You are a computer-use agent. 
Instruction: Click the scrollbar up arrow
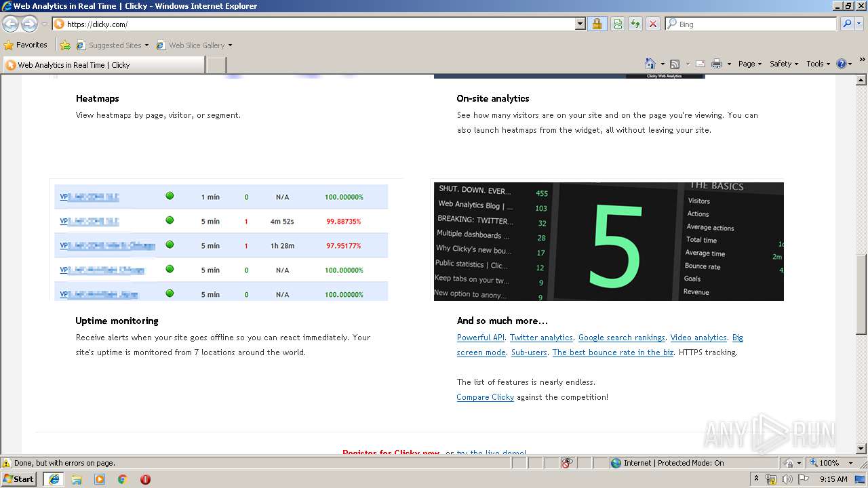861,80
